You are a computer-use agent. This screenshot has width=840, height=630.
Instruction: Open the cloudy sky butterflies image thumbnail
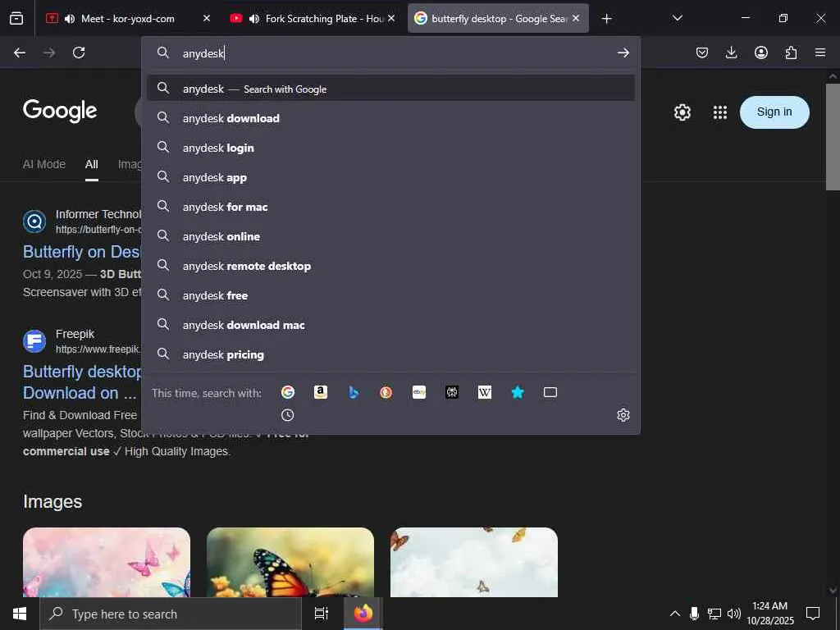pos(474,562)
